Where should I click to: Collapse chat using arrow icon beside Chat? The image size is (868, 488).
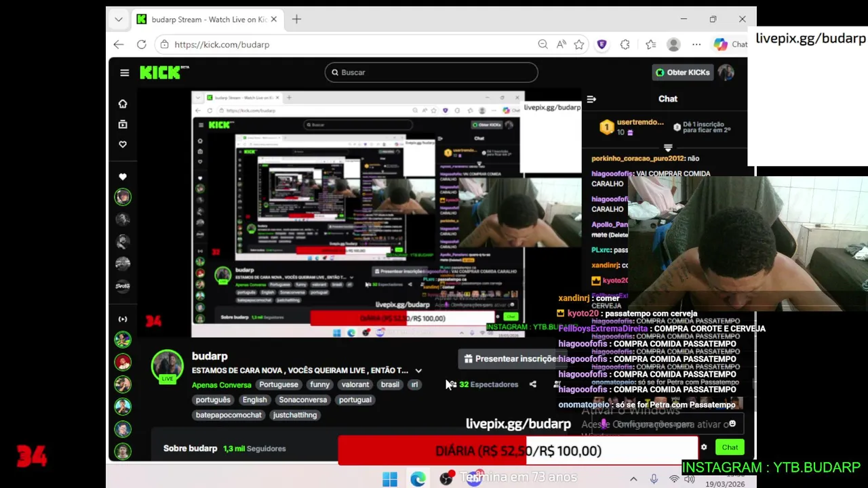click(591, 99)
